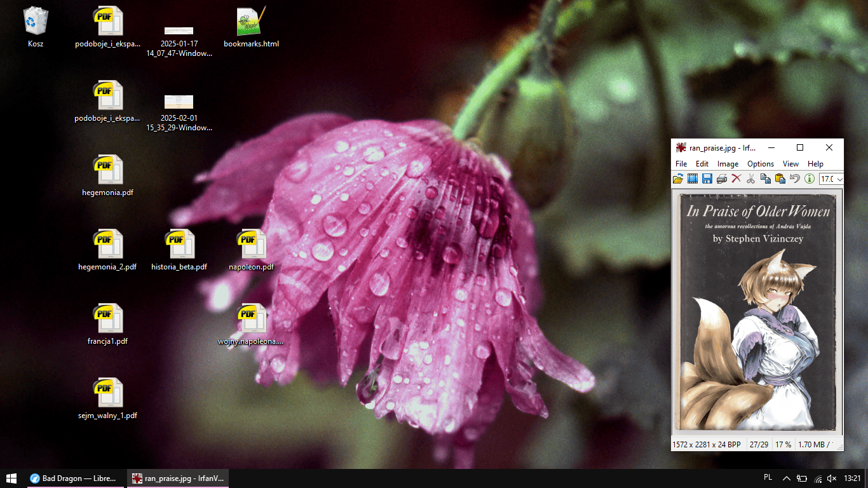868x488 pixels.
Task: Click the Windows Start button
Action: pos(12,478)
